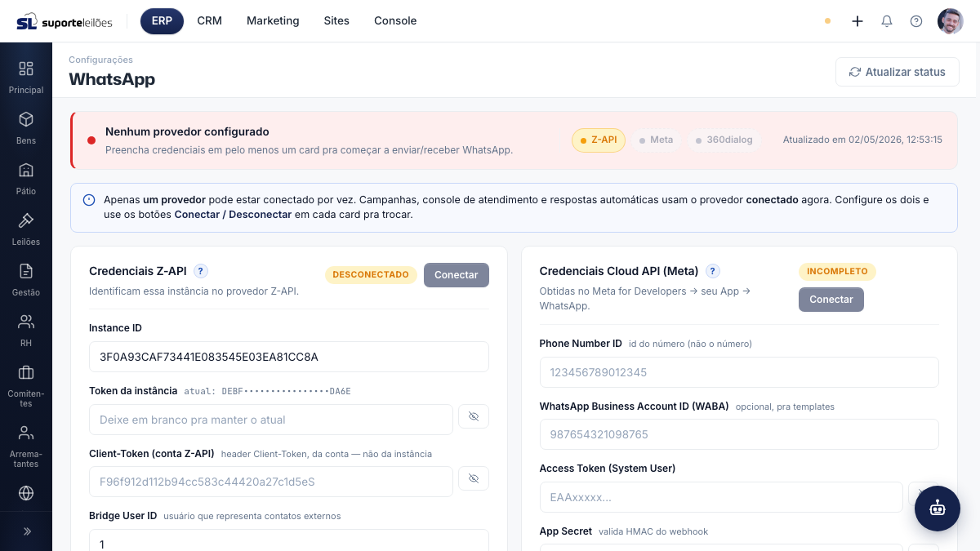Click the App Secret label
The width and height of the screenshot is (980, 551).
(566, 531)
